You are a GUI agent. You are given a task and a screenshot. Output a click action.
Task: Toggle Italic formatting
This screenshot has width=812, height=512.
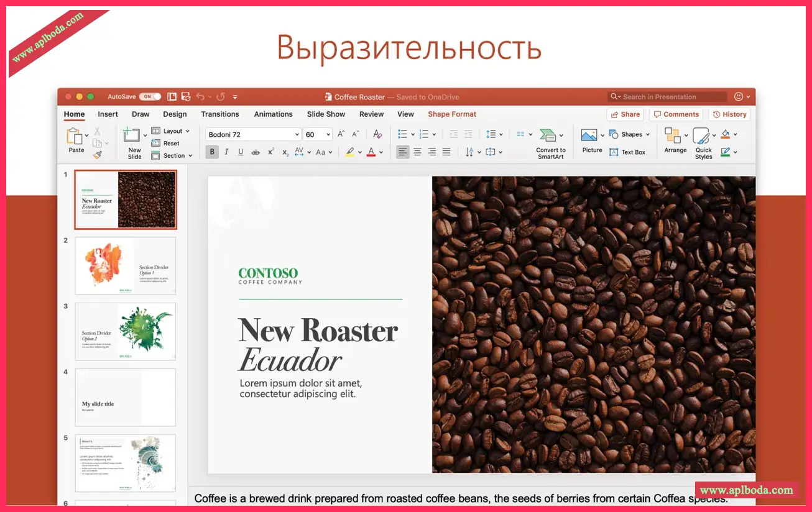pos(226,152)
